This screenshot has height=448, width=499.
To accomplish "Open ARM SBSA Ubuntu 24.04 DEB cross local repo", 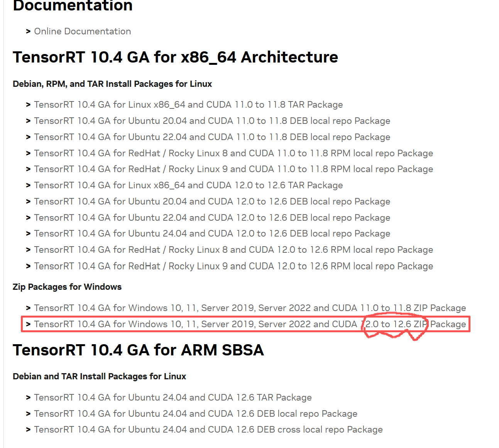I will click(208, 429).
